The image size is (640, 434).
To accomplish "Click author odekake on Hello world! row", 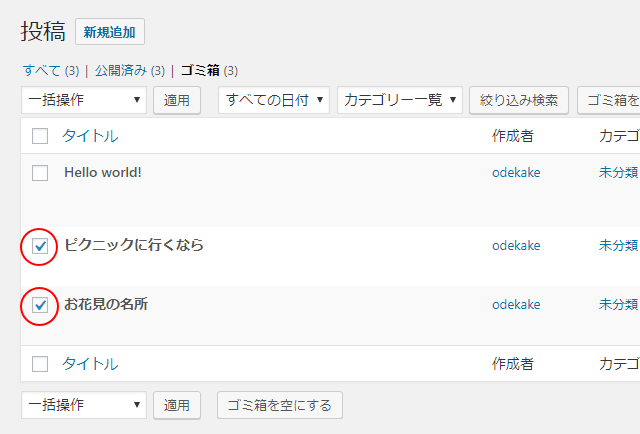I will point(516,172).
